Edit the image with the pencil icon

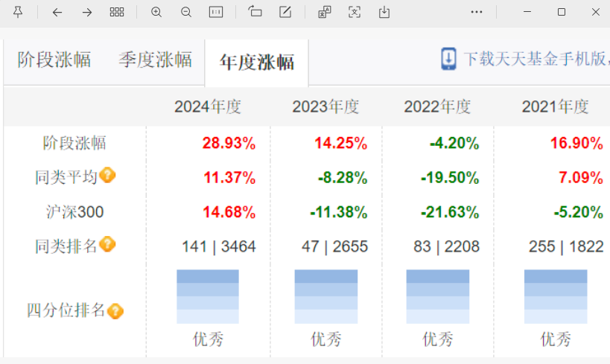[285, 12]
